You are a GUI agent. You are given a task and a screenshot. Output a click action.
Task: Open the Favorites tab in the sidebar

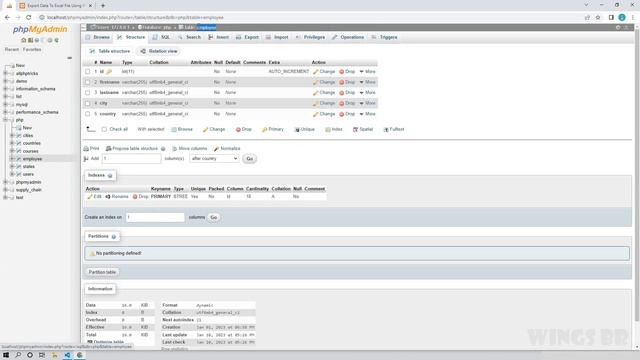tap(32, 49)
